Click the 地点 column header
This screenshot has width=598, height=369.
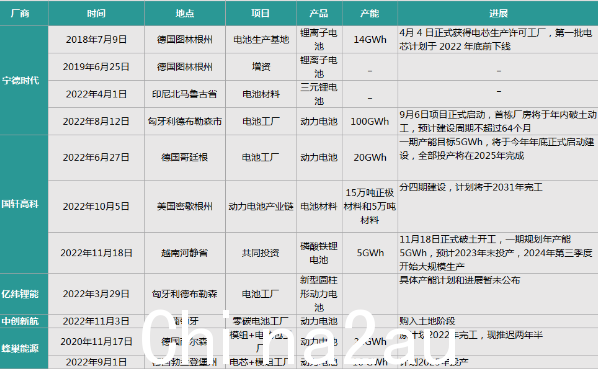point(185,13)
